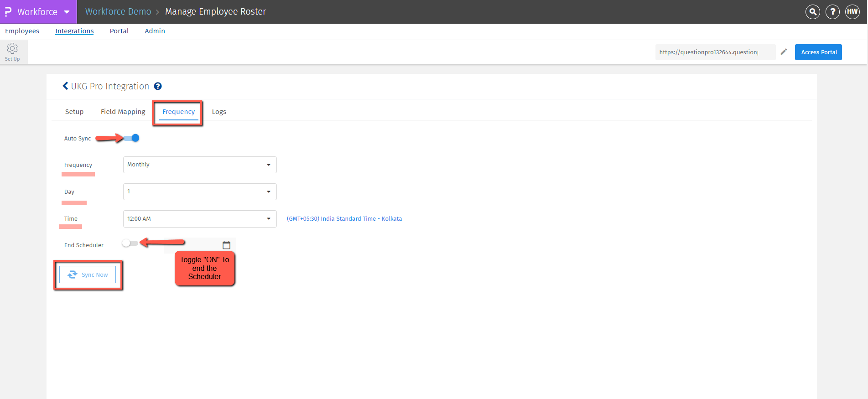Open the search magnifier icon
868x399 pixels.
pos(813,12)
